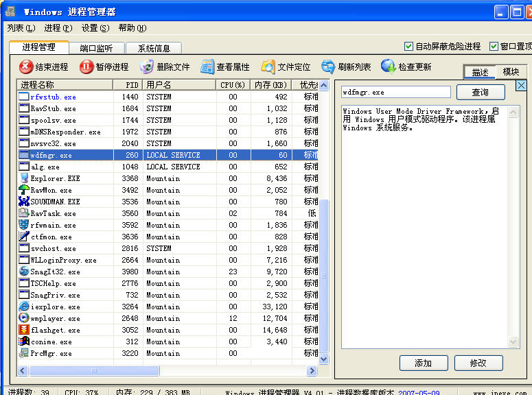Image resolution: width=532 pixels, height=395 pixels.
Task: Switch to the 端口监听 tab
Action: pyautogui.click(x=96, y=49)
